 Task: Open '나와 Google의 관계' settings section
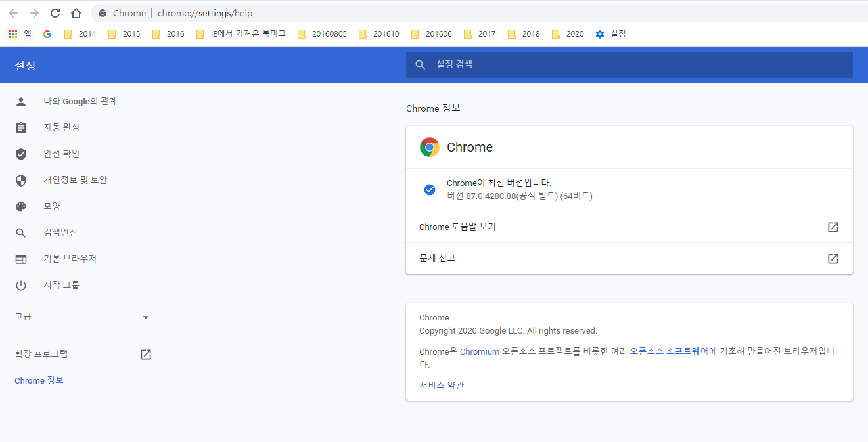(81, 101)
